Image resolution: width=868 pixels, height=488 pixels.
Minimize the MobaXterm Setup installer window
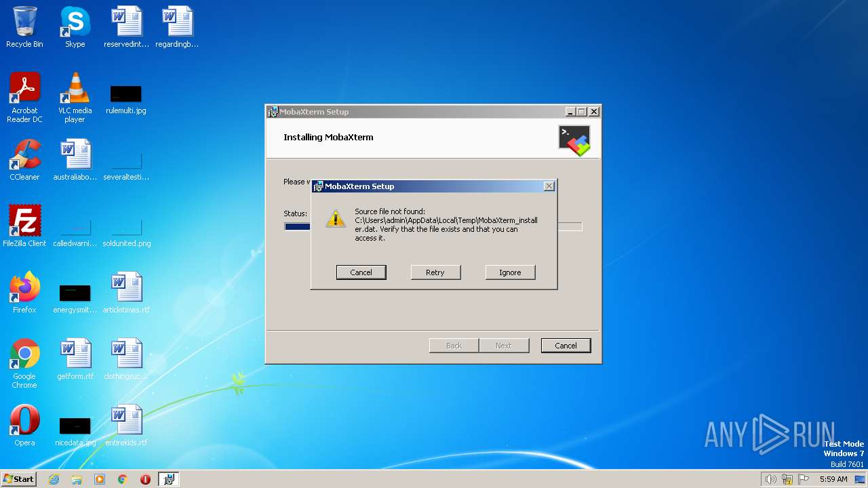coord(570,112)
